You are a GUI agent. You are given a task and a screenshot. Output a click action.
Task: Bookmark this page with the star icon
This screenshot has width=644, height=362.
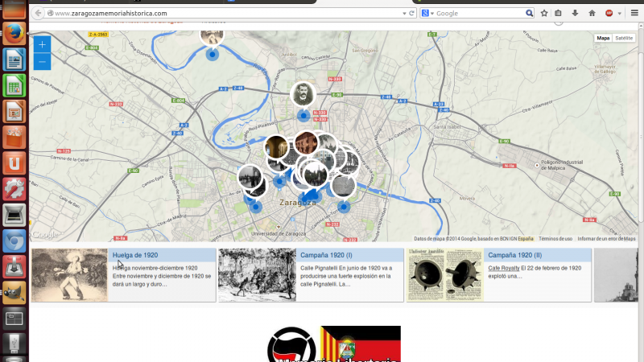tap(545, 14)
